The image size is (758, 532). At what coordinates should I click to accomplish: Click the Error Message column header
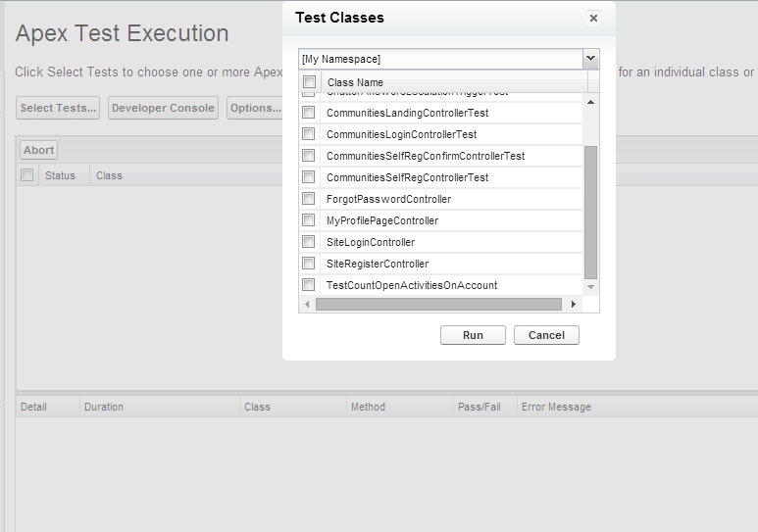click(x=556, y=407)
